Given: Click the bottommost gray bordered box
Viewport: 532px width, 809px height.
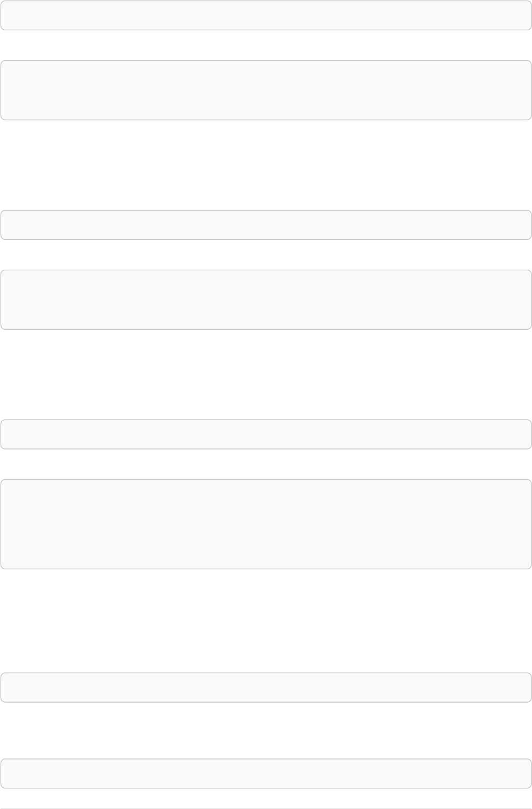Looking at the screenshot, I should 266,773.
